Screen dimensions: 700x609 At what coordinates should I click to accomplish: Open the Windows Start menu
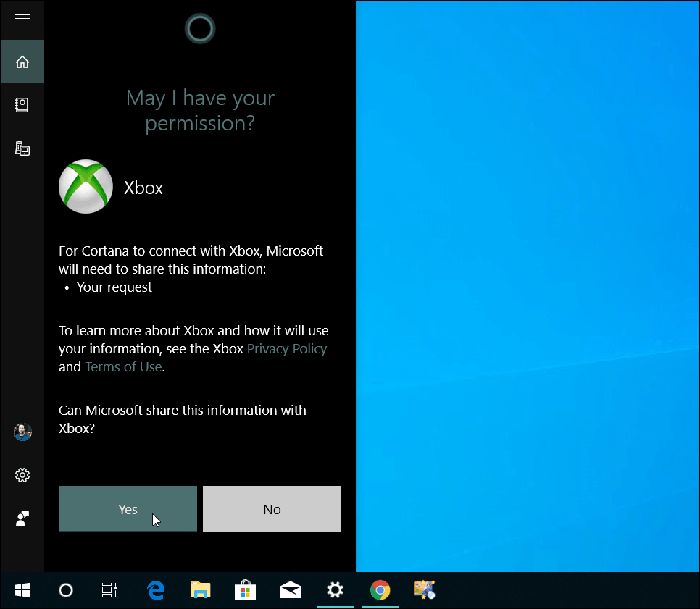click(22, 590)
